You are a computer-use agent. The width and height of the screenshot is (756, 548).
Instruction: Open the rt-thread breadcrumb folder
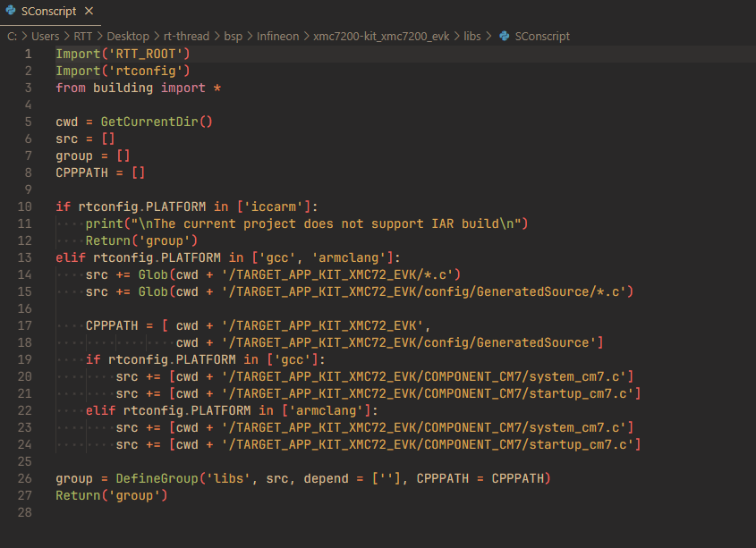click(186, 37)
